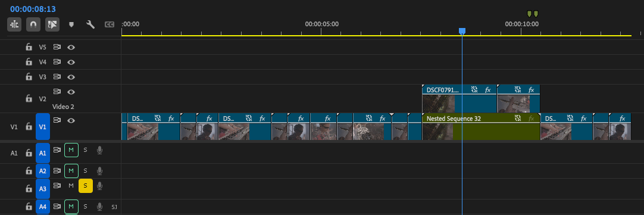Mute track A3 with the M button

point(71,186)
